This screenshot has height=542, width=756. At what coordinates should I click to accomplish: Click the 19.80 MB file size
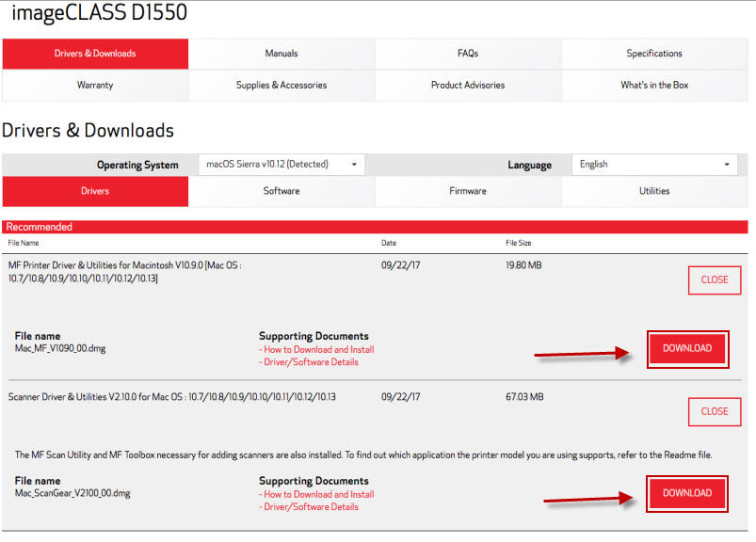pos(523,265)
